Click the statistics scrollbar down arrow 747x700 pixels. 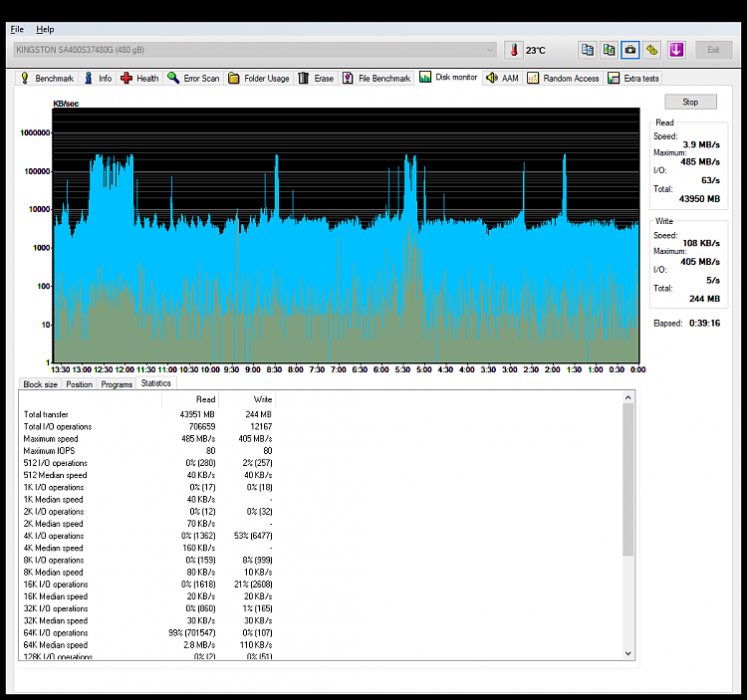pos(627,653)
